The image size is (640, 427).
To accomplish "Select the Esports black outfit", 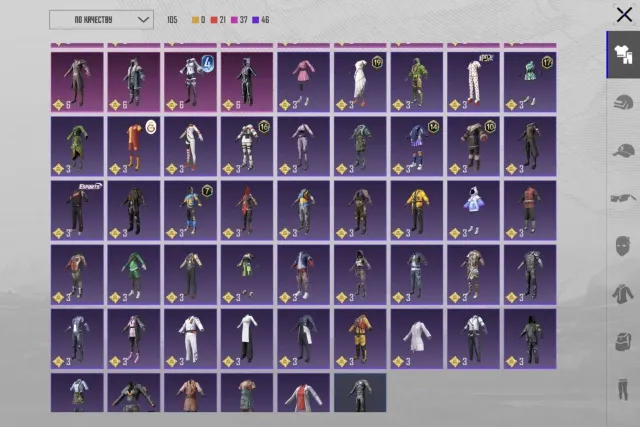I will click(x=77, y=210).
